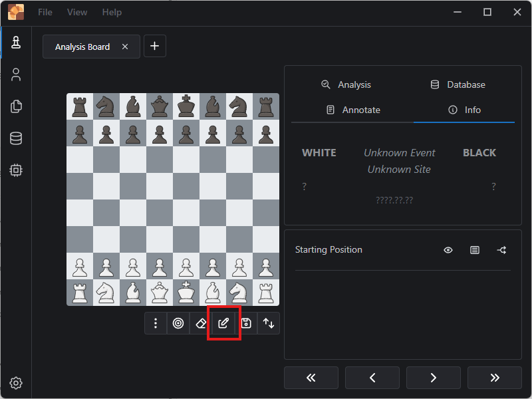This screenshot has width=532, height=399.
Task: Select the black rook on h8
Action: pyautogui.click(x=266, y=106)
